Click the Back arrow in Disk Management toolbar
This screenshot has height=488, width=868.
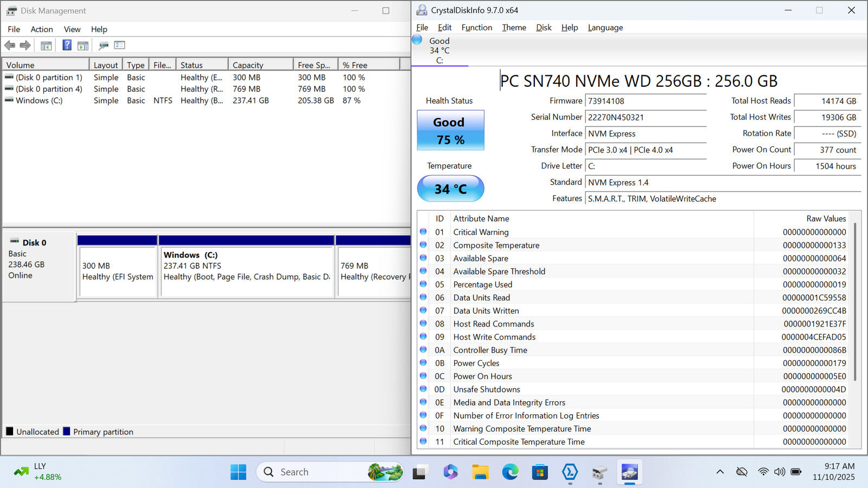coord(10,46)
